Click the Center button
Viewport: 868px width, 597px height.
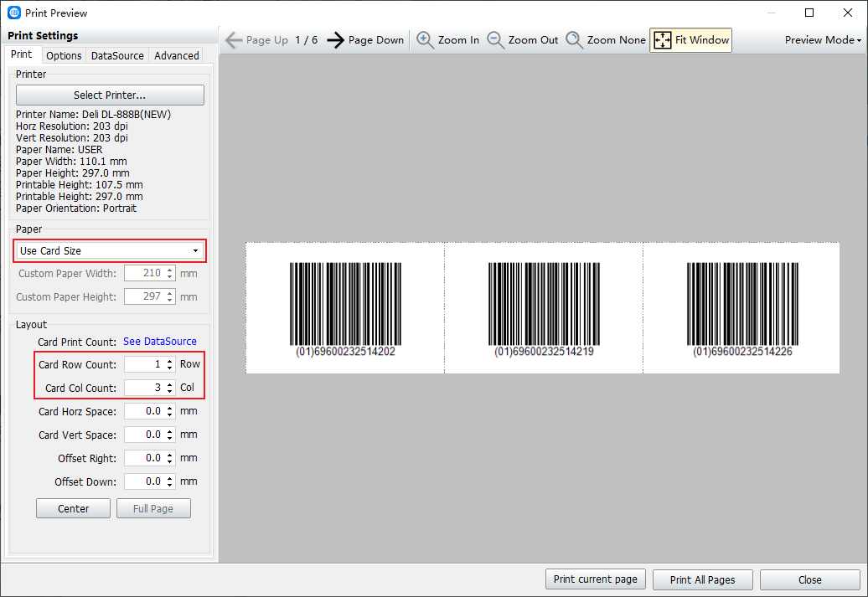point(73,508)
